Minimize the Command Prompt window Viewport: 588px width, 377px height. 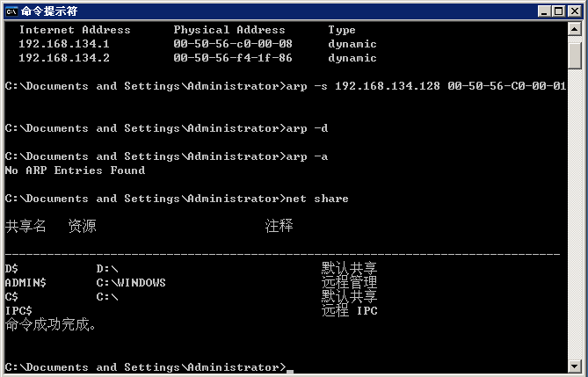point(543,10)
